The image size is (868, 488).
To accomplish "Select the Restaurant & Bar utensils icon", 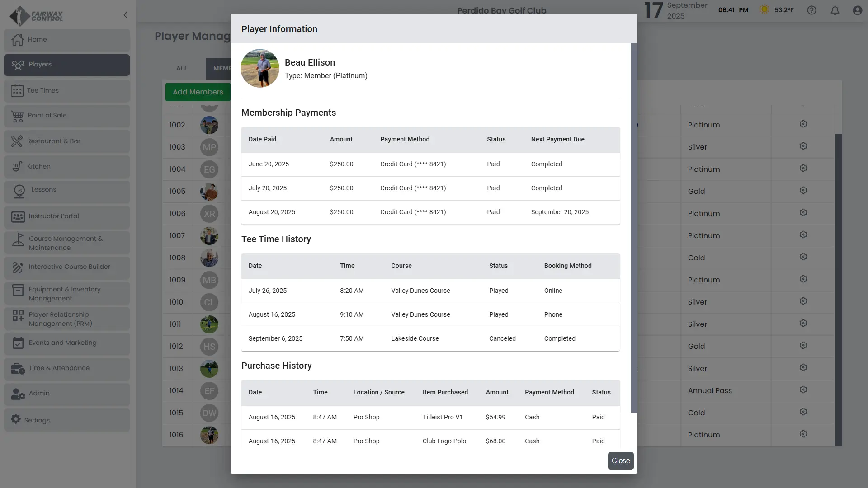I will (17, 141).
